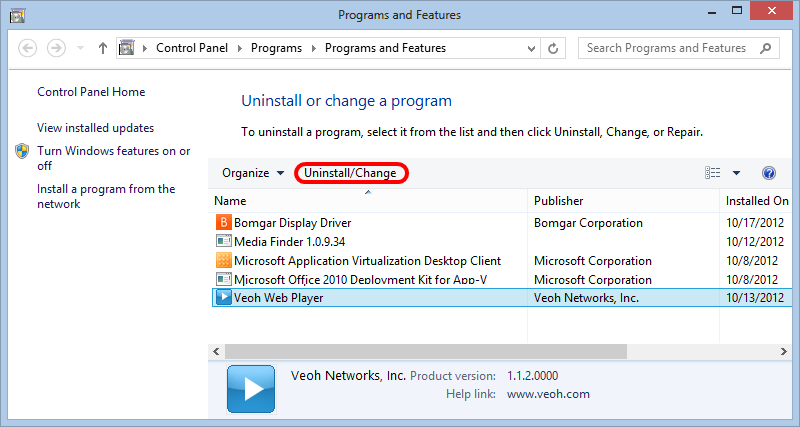Focus the Search Programs and Features box
Screen dimensions: 800x427
pos(678,48)
